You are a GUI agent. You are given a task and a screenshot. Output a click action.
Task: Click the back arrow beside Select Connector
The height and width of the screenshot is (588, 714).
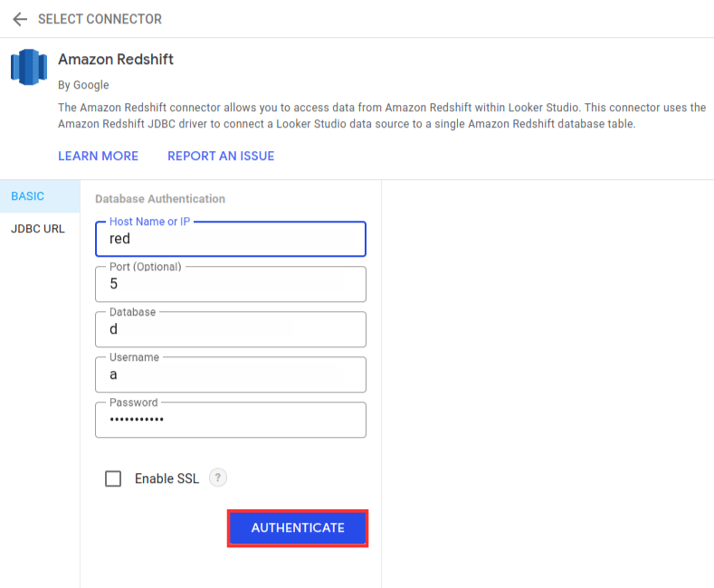click(20, 19)
